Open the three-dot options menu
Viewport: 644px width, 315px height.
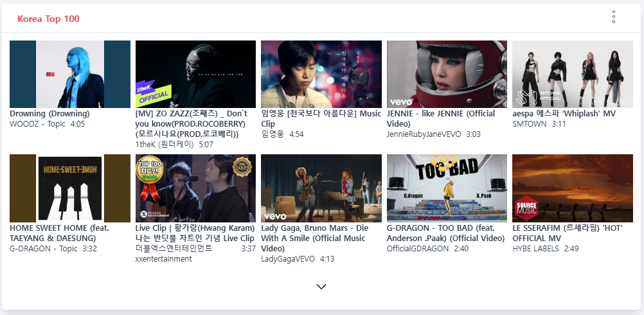click(614, 17)
